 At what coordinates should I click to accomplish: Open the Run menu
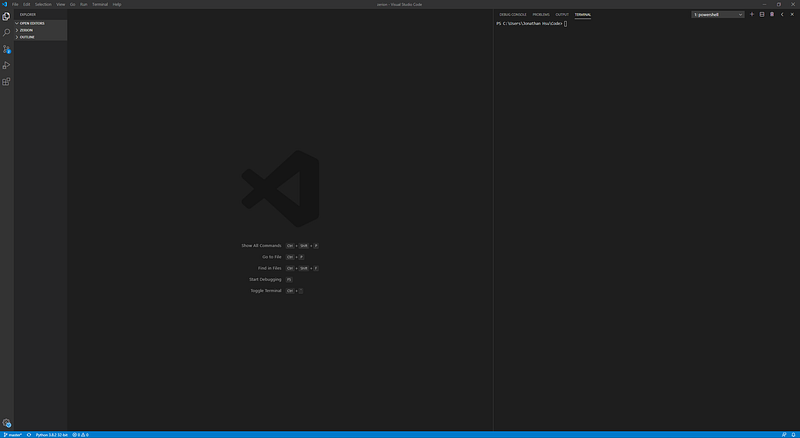point(84,4)
